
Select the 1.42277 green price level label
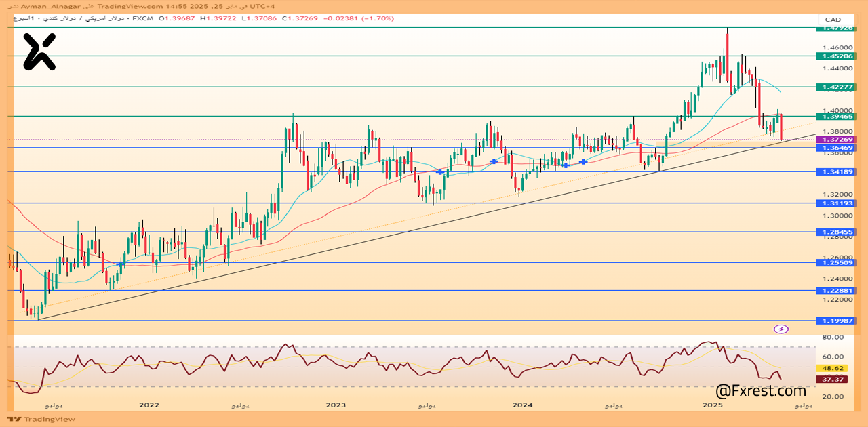click(x=837, y=87)
